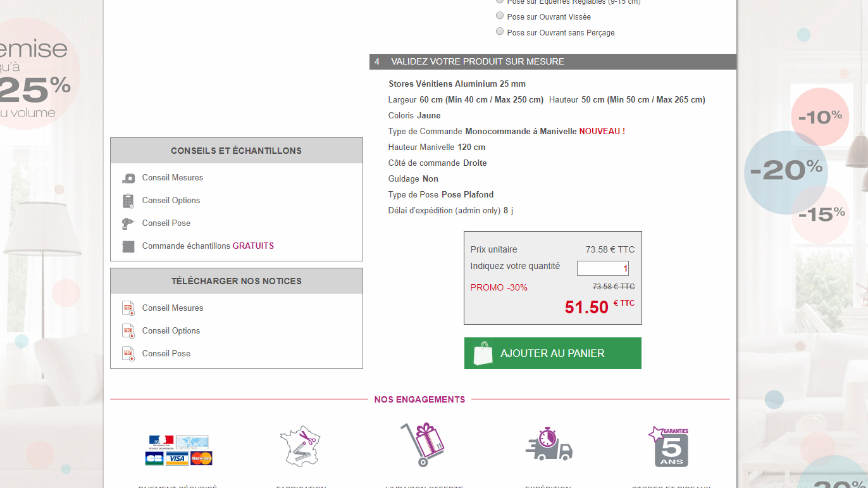Select Pose sur Ouvrant sans Perçage option

(x=500, y=32)
